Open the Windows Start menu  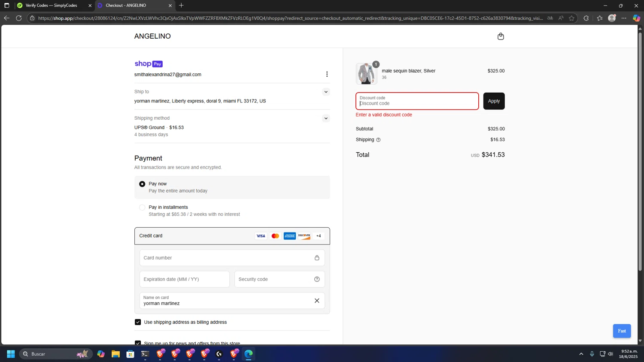coord(11,354)
